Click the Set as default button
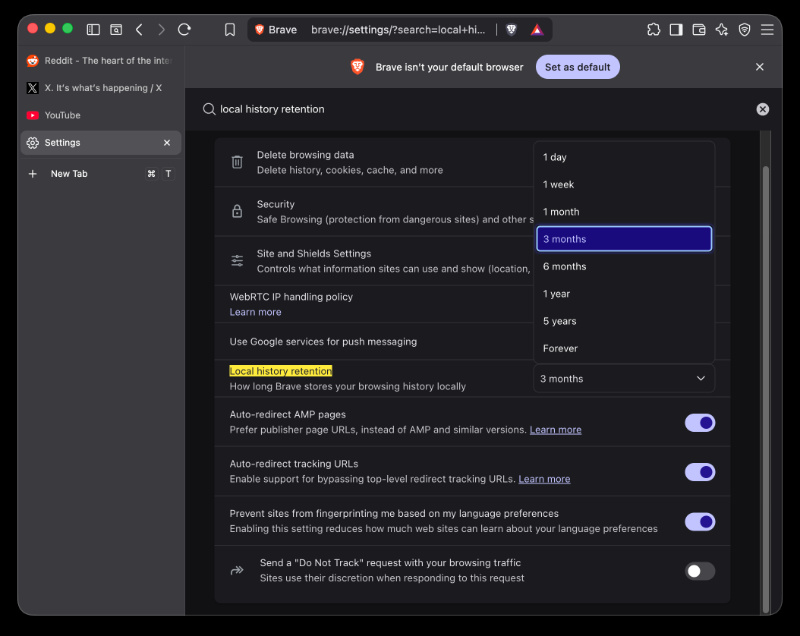The width and height of the screenshot is (800, 636). click(578, 67)
